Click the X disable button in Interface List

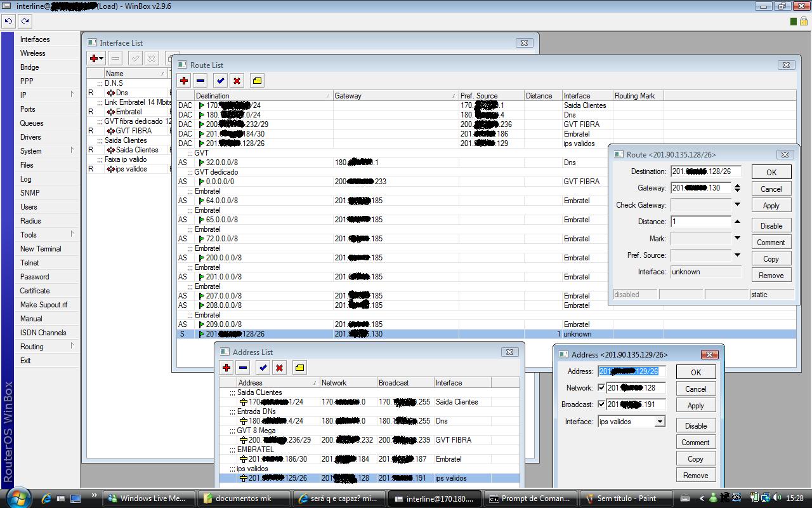click(x=152, y=58)
